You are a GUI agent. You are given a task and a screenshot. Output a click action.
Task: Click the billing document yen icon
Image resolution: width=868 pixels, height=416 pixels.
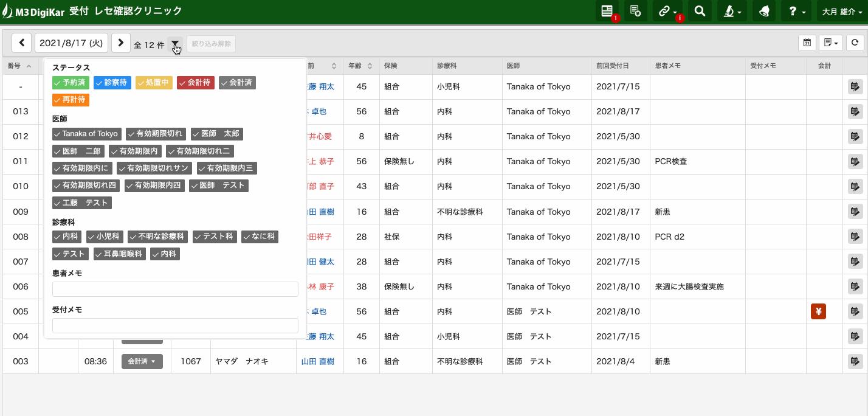635,11
